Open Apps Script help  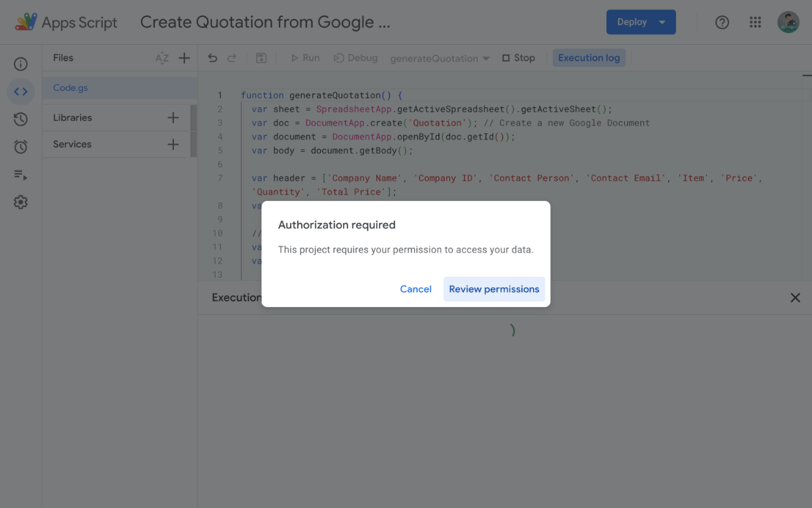click(722, 21)
